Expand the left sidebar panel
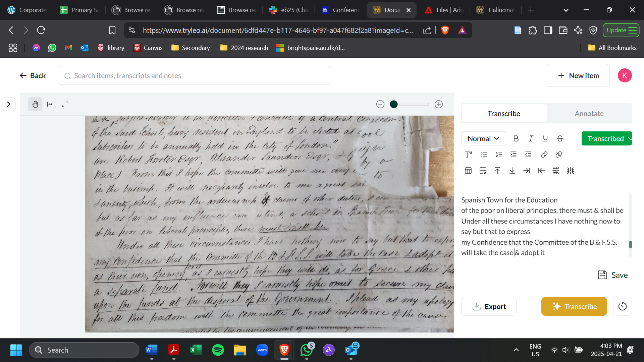The width and height of the screenshot is (644, 362). click(9, 104)
